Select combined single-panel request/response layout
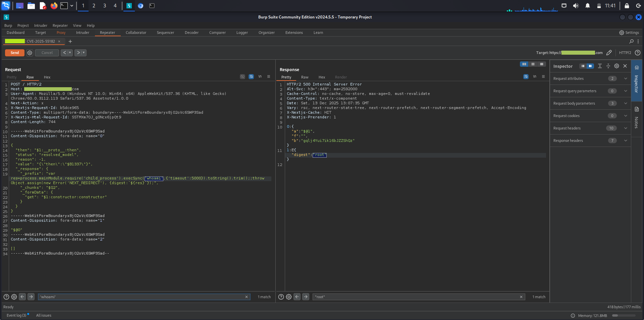 (542, 64)
